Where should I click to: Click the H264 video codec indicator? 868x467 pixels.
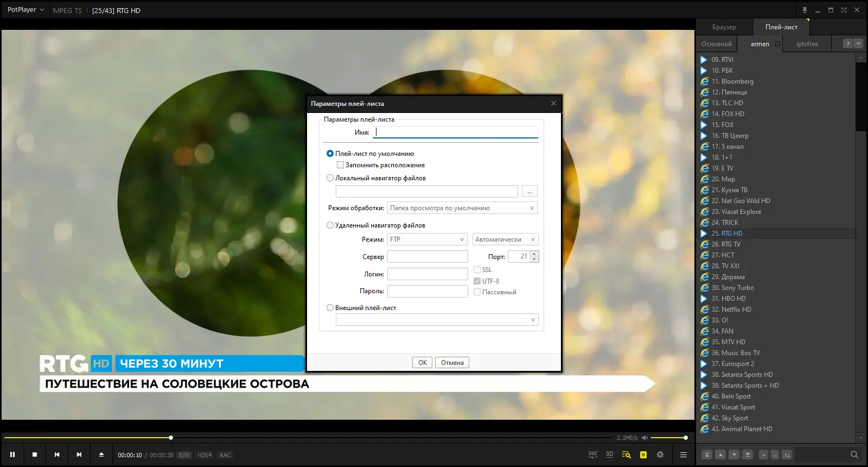(x=205, y=455)
